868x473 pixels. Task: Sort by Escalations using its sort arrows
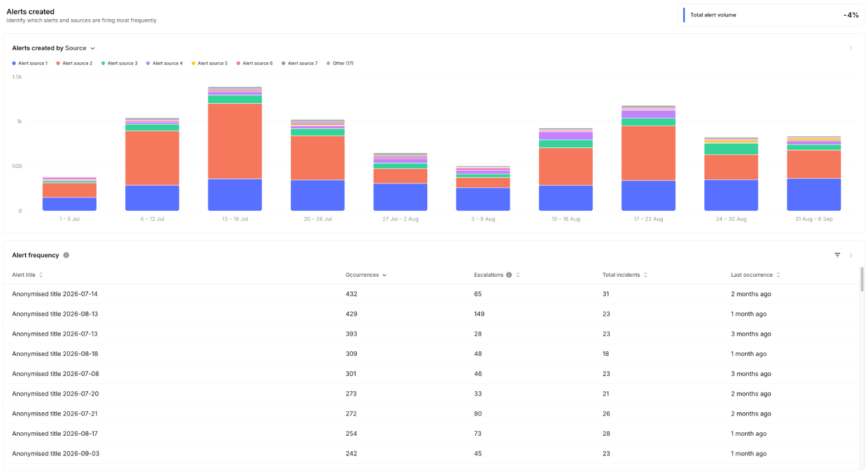point(518,275)
